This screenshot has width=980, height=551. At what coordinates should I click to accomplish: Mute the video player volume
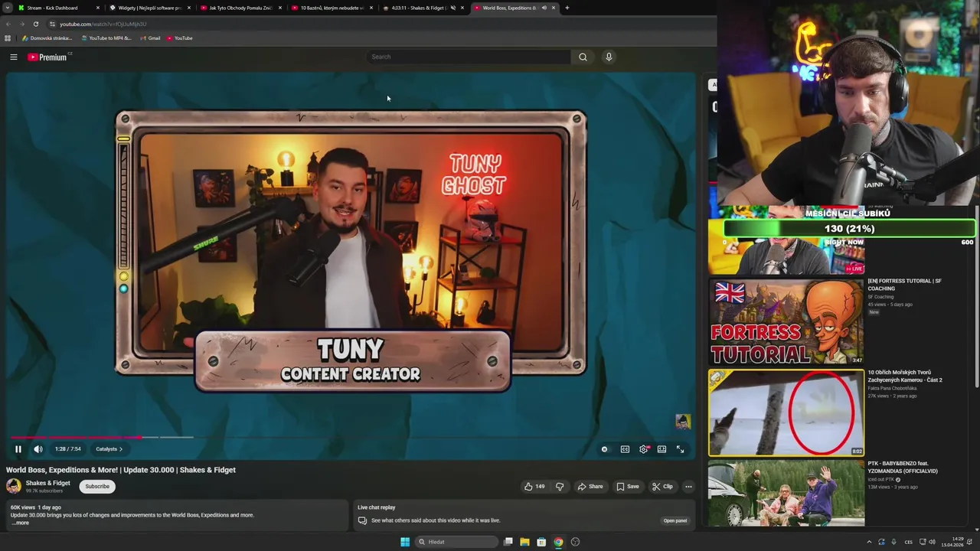[x=38, y=449]
